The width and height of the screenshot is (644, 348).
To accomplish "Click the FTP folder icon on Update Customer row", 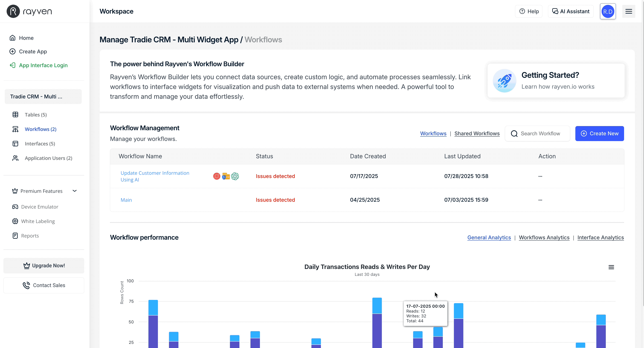I will click(x=226, y=176).
